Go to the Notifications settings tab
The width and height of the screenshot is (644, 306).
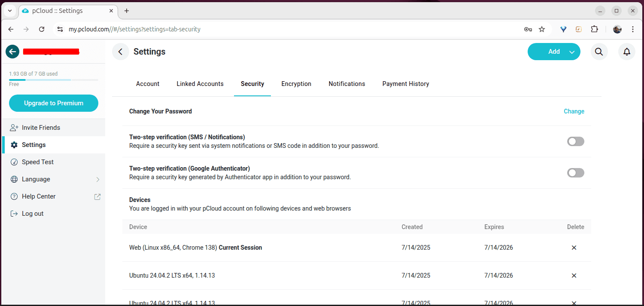tap(347, 84)
